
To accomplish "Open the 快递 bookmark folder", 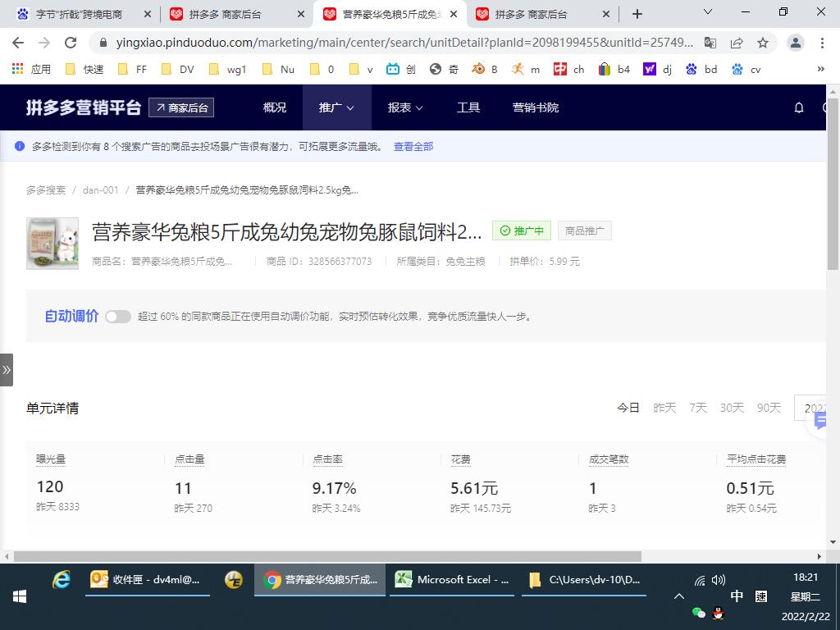I will tap(84, 69).
